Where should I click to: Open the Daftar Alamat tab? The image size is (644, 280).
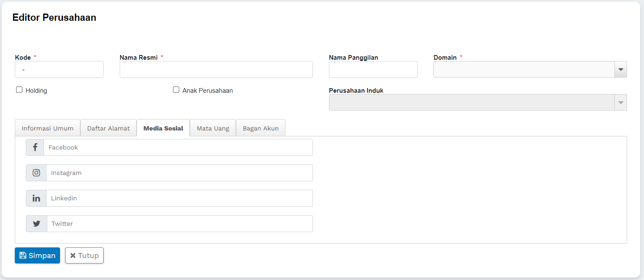108,128
